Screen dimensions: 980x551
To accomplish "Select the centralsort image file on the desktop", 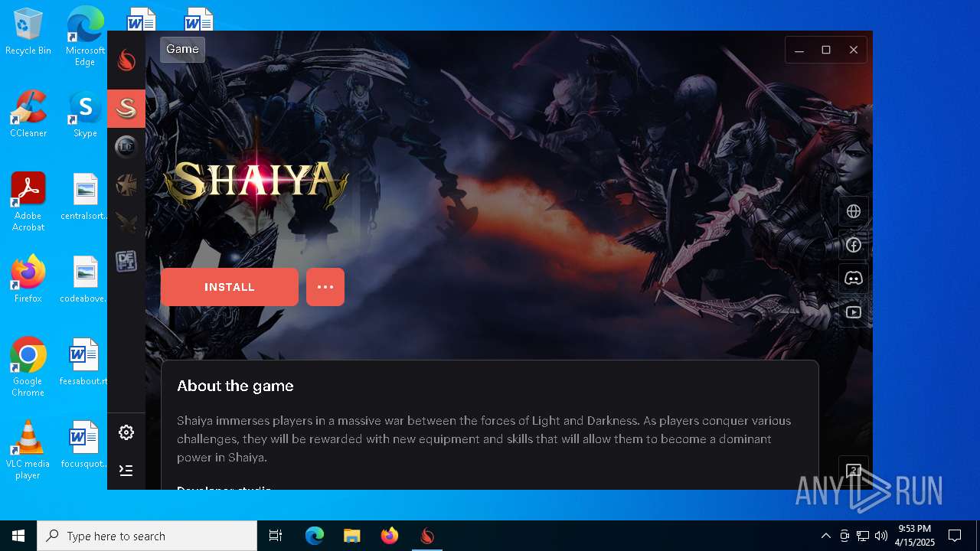I will coord(85,197).
